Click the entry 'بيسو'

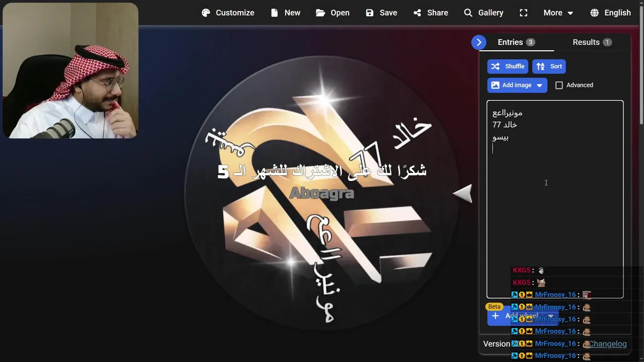click(x=501, y=137)
